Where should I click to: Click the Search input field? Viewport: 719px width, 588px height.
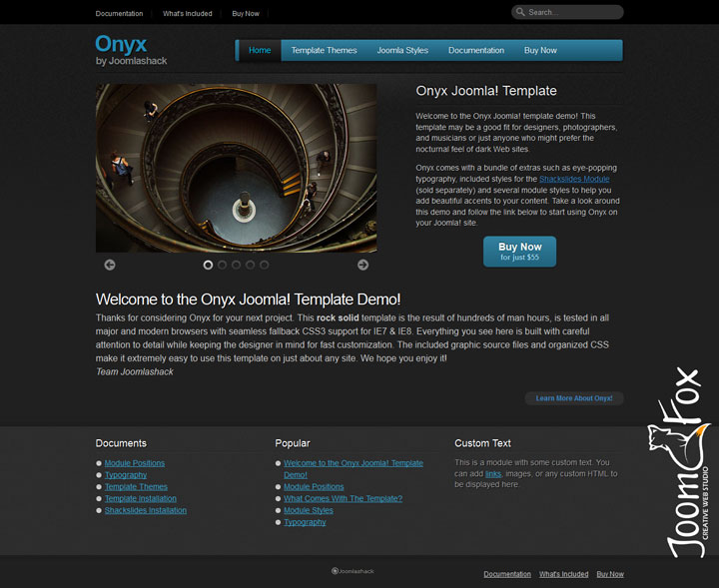tap(567, 12)
